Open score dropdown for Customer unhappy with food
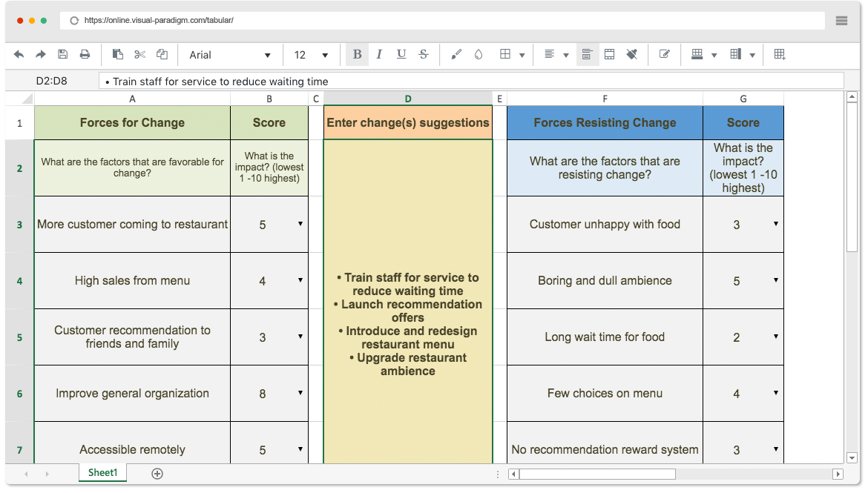The height and width of the screenshot is (493, 868). point(776,224)
